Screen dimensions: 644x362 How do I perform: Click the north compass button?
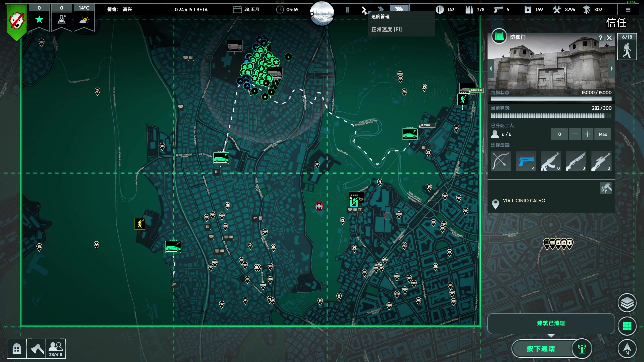[627, 349]
